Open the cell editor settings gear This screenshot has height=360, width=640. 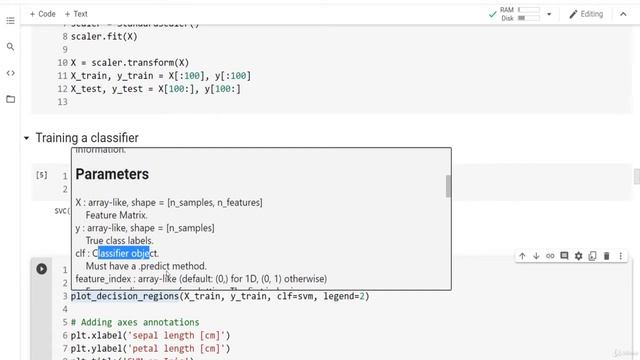point(578,256)
